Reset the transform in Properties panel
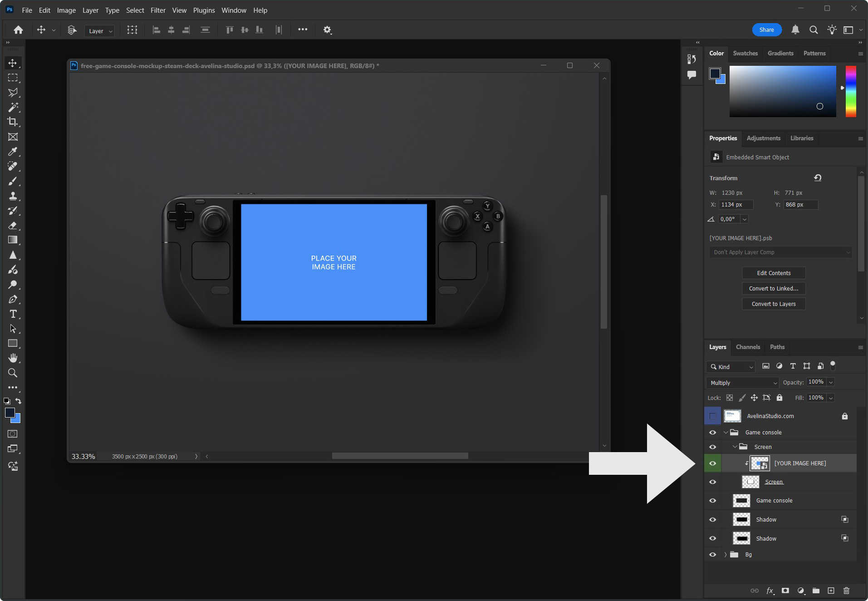Viewport: 868px width, 601px height. point(818,178)
